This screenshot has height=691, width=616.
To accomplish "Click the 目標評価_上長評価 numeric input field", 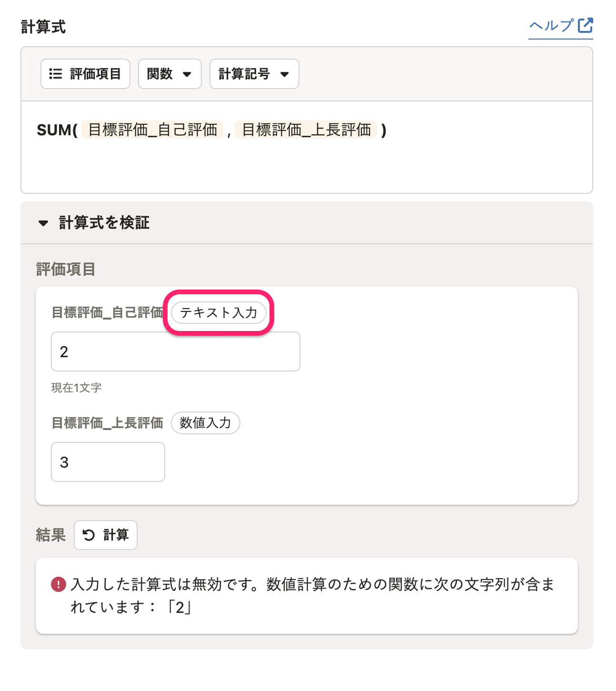I will click(108, 462).
